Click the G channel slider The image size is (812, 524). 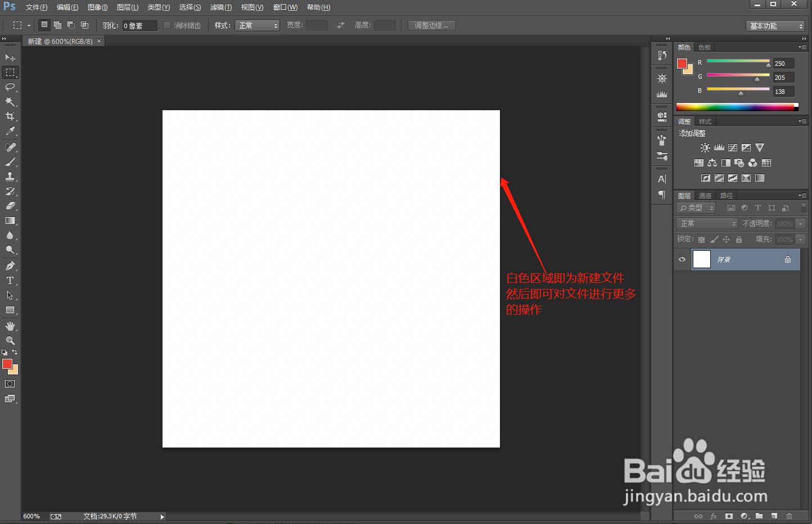(x=738, y=75)
